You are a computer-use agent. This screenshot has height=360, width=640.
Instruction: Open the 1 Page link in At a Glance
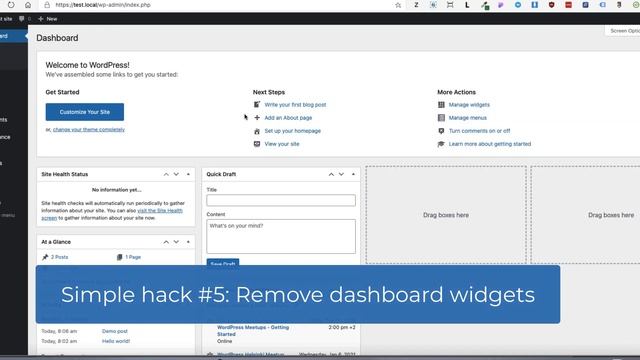133,257
